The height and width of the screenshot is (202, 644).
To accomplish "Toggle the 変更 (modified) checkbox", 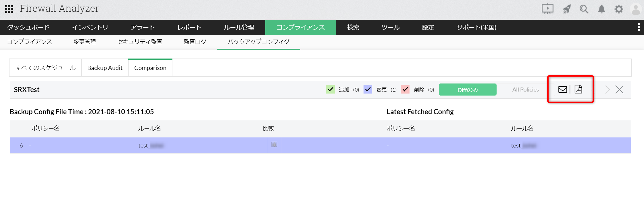I will 368,90.
